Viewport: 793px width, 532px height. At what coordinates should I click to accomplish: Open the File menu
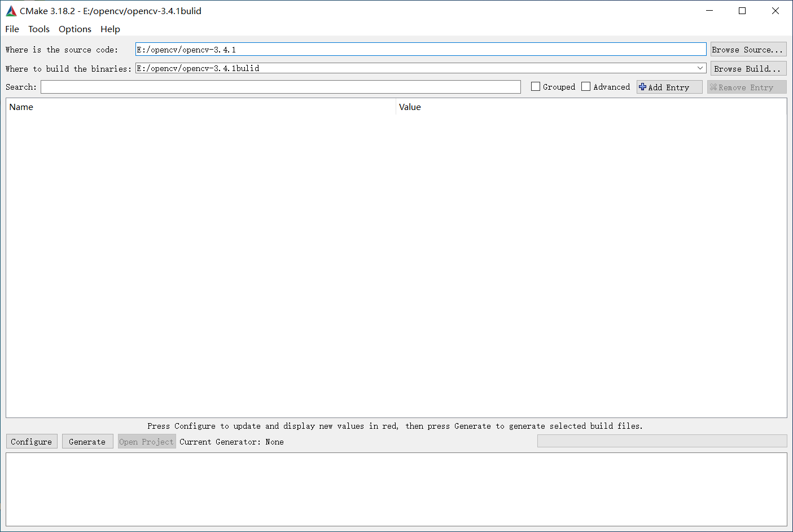coord(12,29)
